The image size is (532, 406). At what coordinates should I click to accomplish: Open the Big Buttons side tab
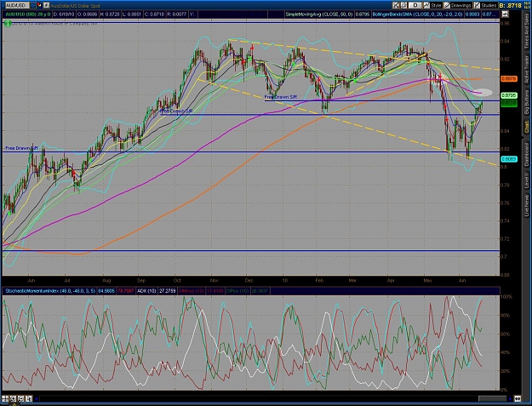[x=527, y=102]
